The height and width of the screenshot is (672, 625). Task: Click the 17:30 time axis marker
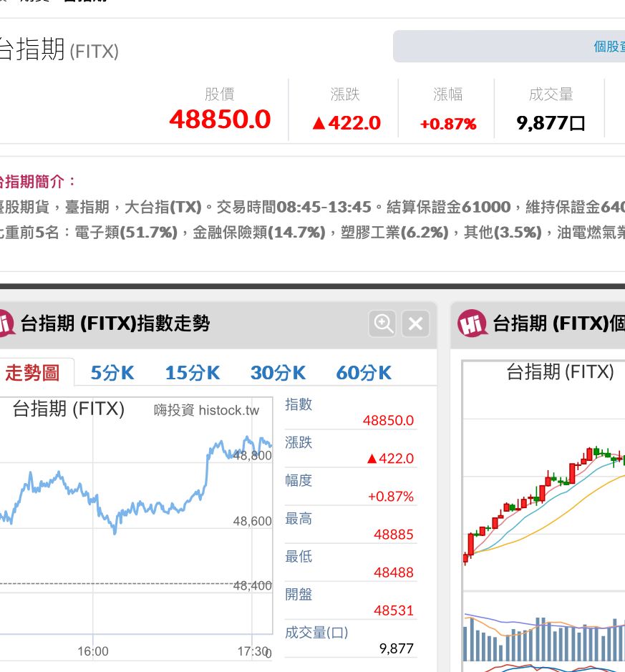[x=253, y=651]
